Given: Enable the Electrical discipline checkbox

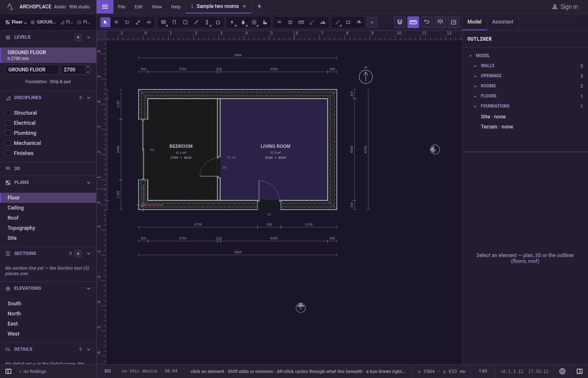Looking at the screenshot, I should 8,123.
